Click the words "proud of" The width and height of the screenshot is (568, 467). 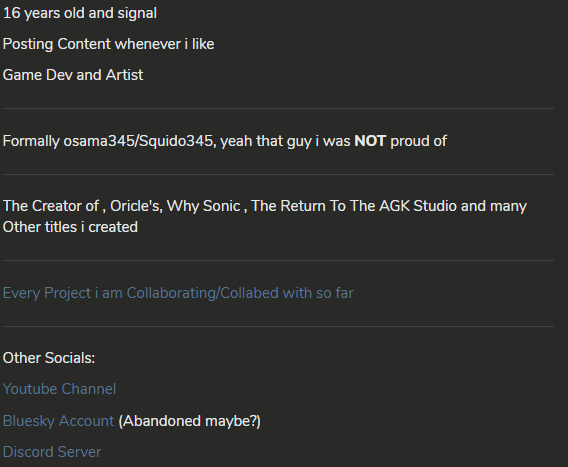click(x=418, y=141)
